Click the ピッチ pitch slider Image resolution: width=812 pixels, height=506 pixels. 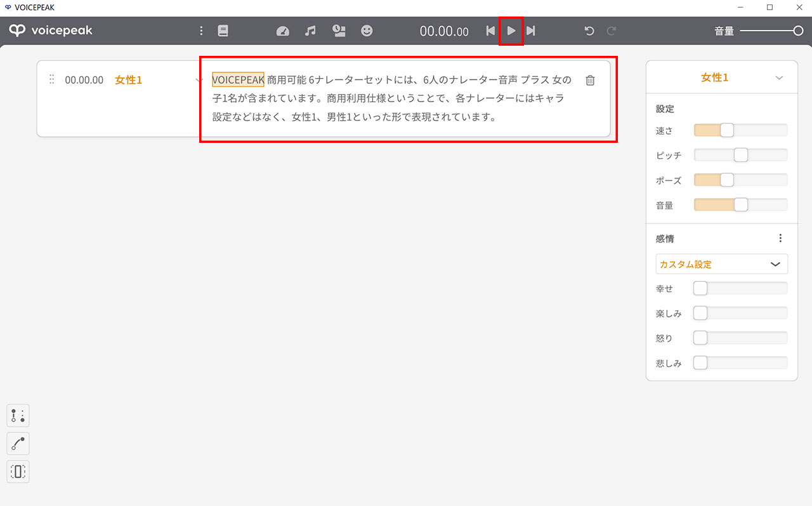740,155
